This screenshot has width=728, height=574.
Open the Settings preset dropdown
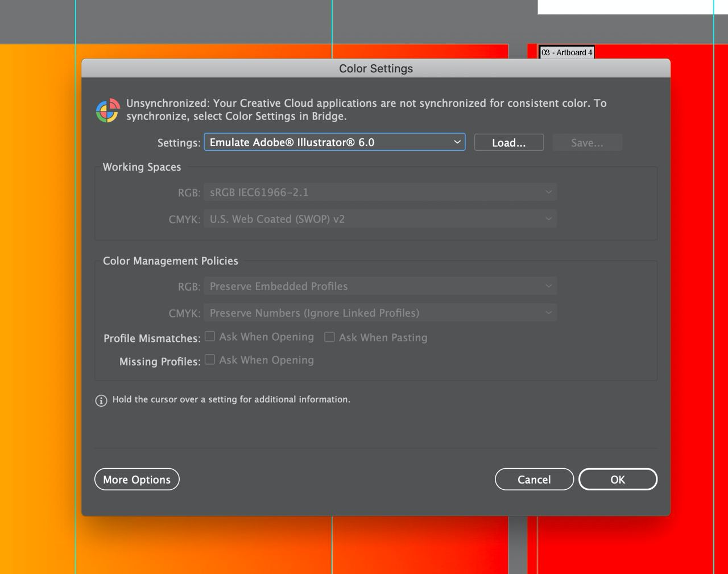click(x=334, y=142)
